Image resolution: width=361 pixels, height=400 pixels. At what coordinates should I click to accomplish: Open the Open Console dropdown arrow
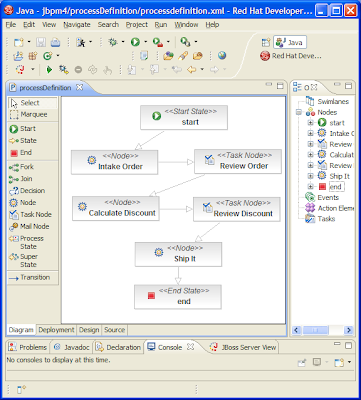point(349,362)
